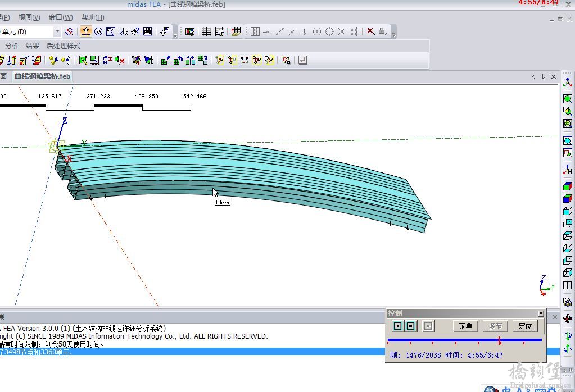Close the output message panel

(x=554, y=317)
